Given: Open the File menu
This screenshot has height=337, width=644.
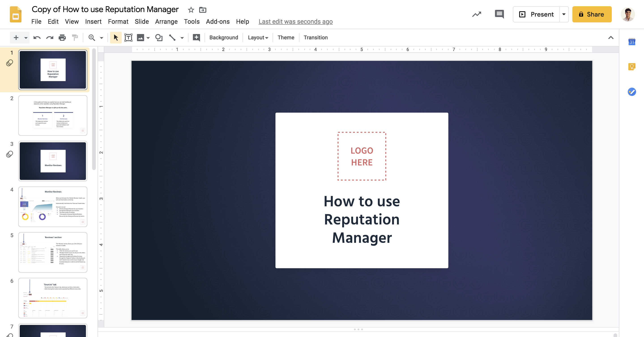Looking at the screenshot, I should coord(36,22).
